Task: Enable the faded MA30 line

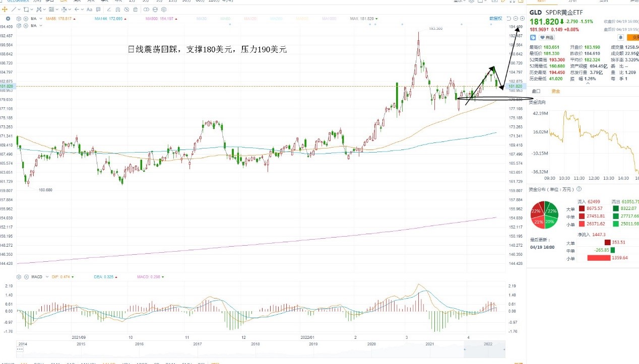Action: [202, 19]
